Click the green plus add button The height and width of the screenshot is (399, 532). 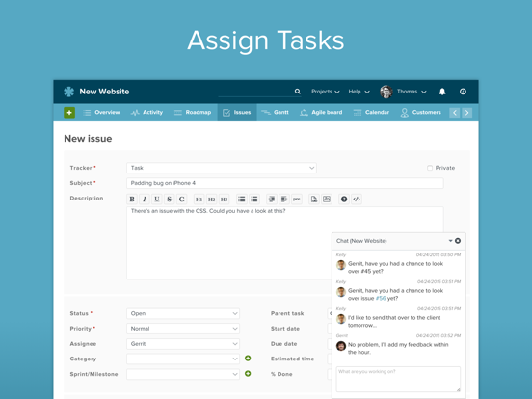(69, 113)
